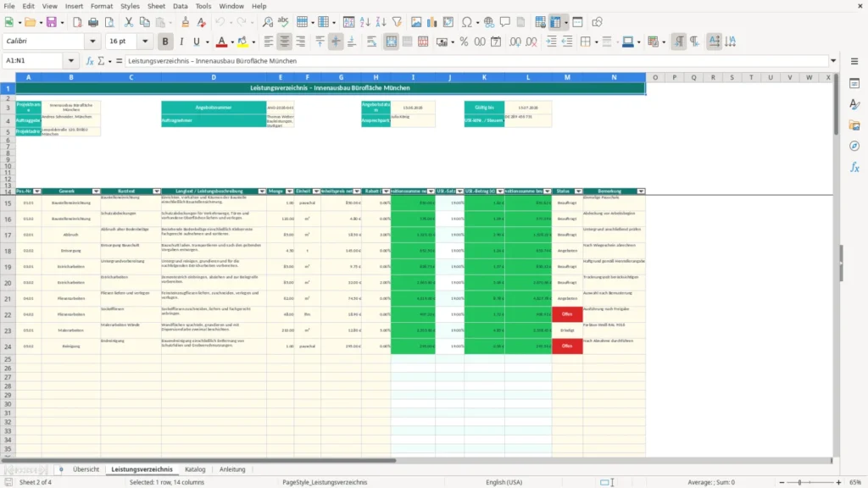Toggle Italic formatting
The image size is (868, 488).
click(181, 42)
